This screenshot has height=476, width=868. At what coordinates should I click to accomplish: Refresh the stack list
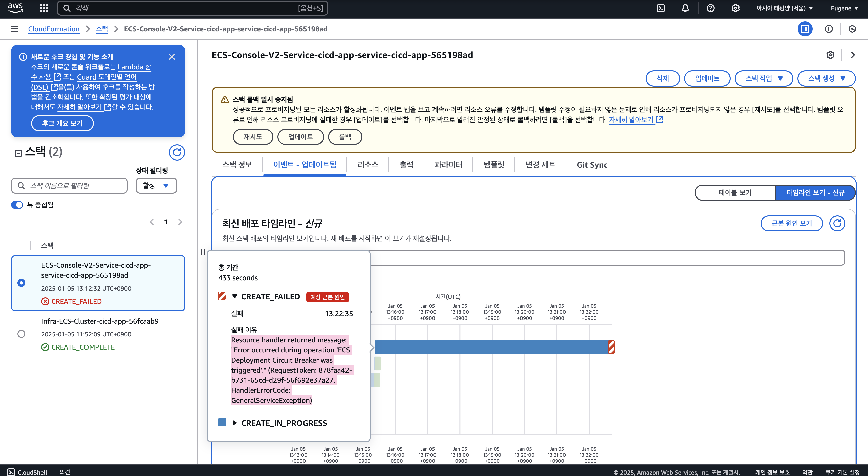(x=177, y=152)
